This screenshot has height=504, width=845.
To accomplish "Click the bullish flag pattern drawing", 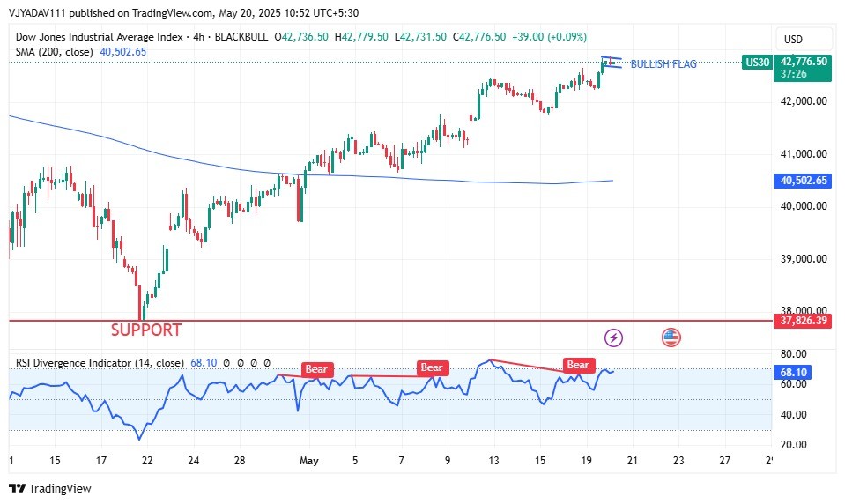I will [x=611, y=63].
